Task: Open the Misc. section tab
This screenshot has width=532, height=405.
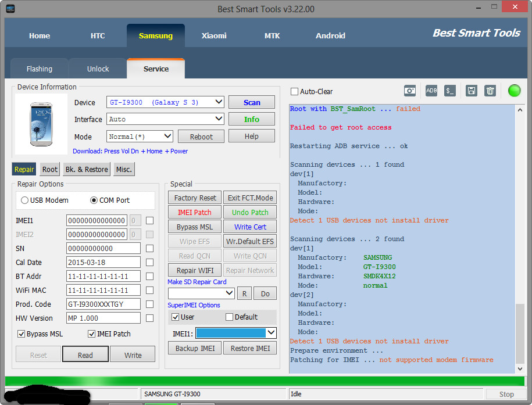Action: coord(124,169)
